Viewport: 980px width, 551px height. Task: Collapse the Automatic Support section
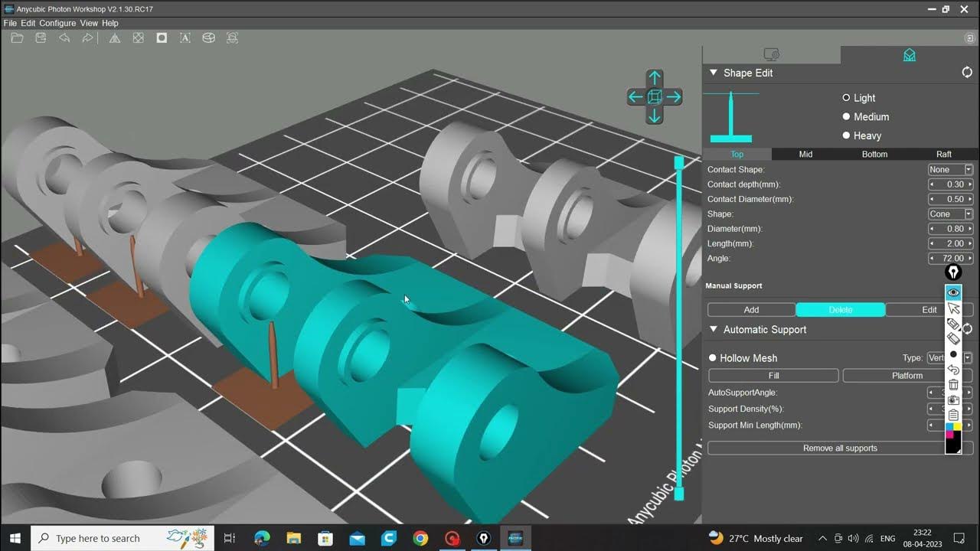tap(714, 330)
